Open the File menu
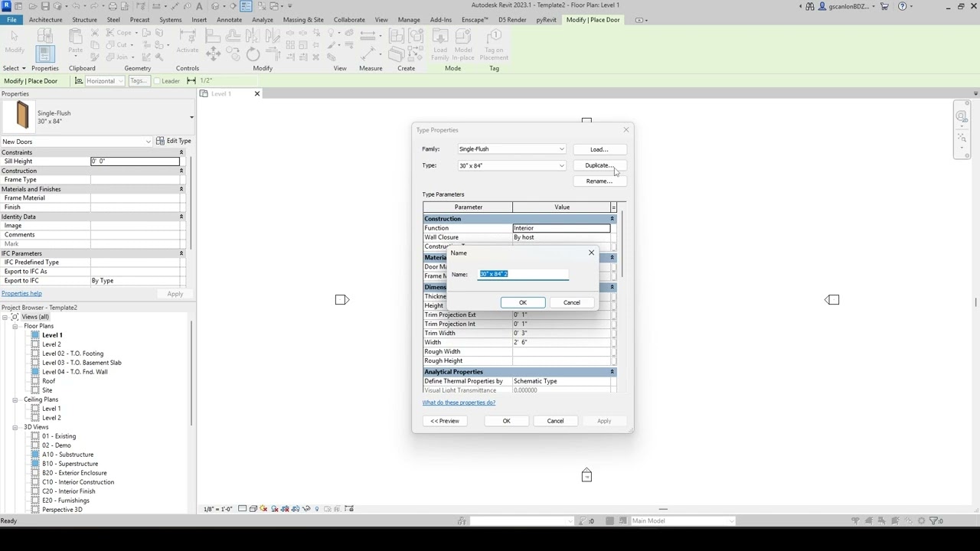Viewport: 980px width, 551px height. click(x=11, y=20)
